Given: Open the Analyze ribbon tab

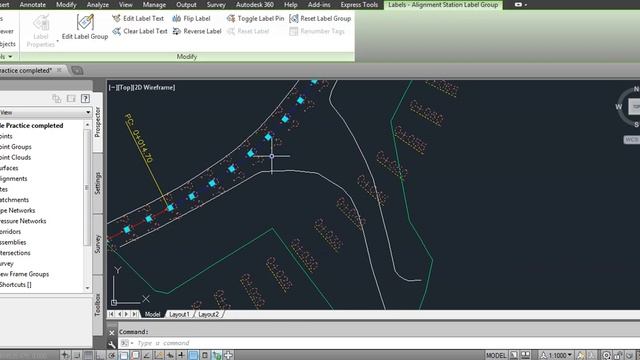Looking at the screenshot, I should tap(98, 4).
